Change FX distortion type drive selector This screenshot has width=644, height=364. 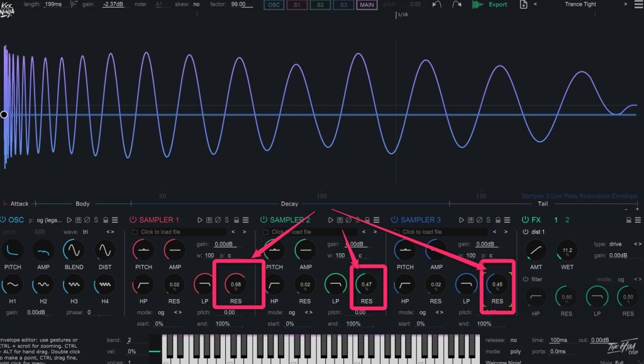point(637,244)
